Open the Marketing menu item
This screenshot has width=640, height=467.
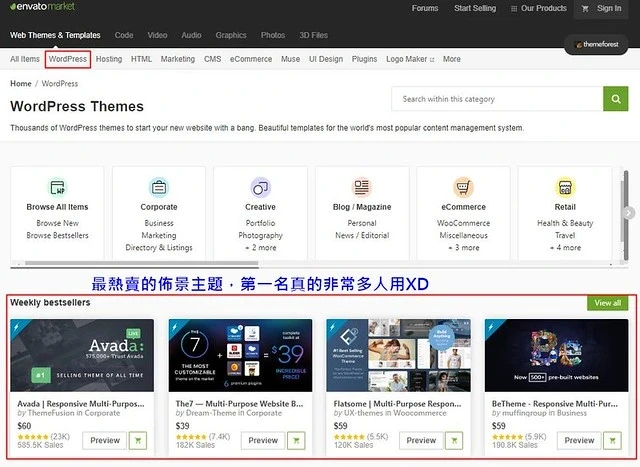178,59
